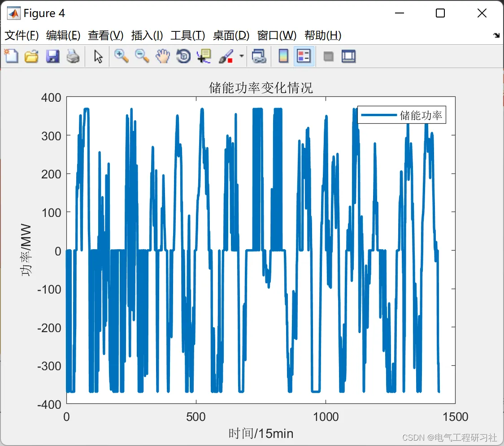Click the Show Plot Tools button
504x446 pixels.
coord(348,56)
